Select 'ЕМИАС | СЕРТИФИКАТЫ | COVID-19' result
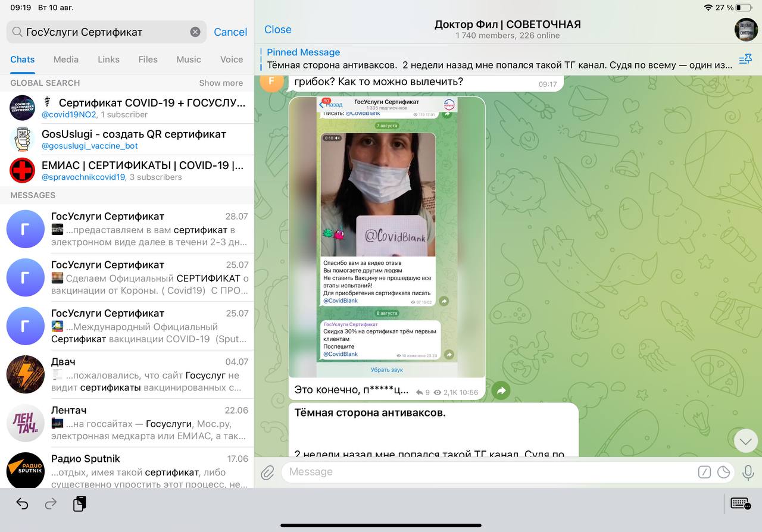Screen dimensions: 762x532 click(x=127, y=170)
